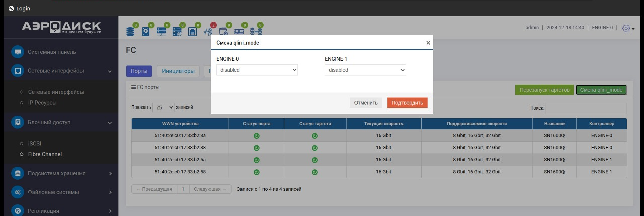Click Отменить in the dialog

[x=366, y=102]
